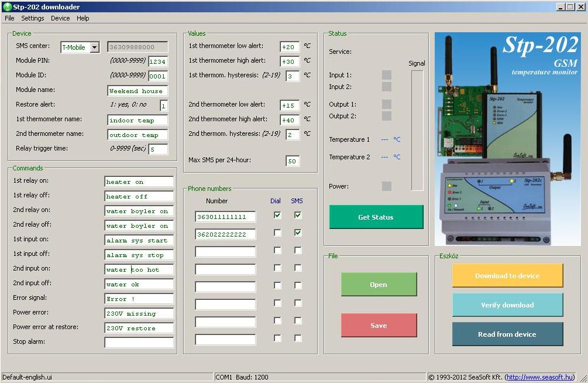This screenshot has height=383, width=588.
Task: Open the File menu
Action: click(9, 18)
